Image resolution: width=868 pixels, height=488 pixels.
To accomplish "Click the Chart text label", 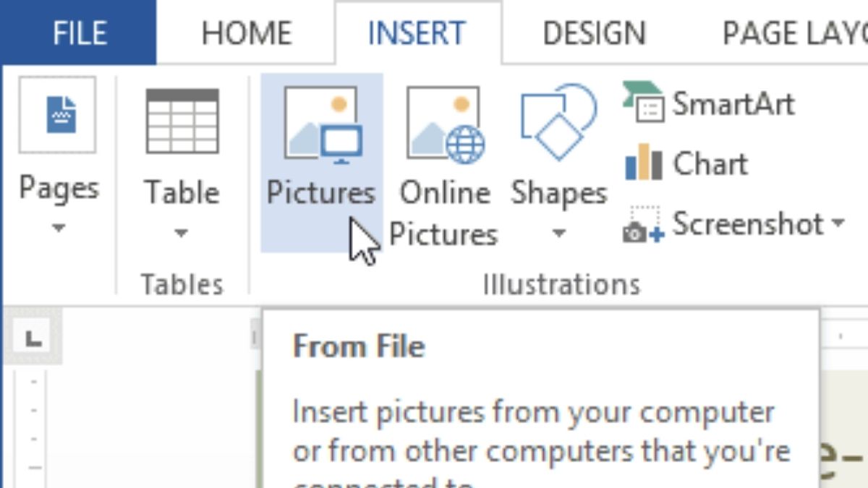I will tap(710, 163).
